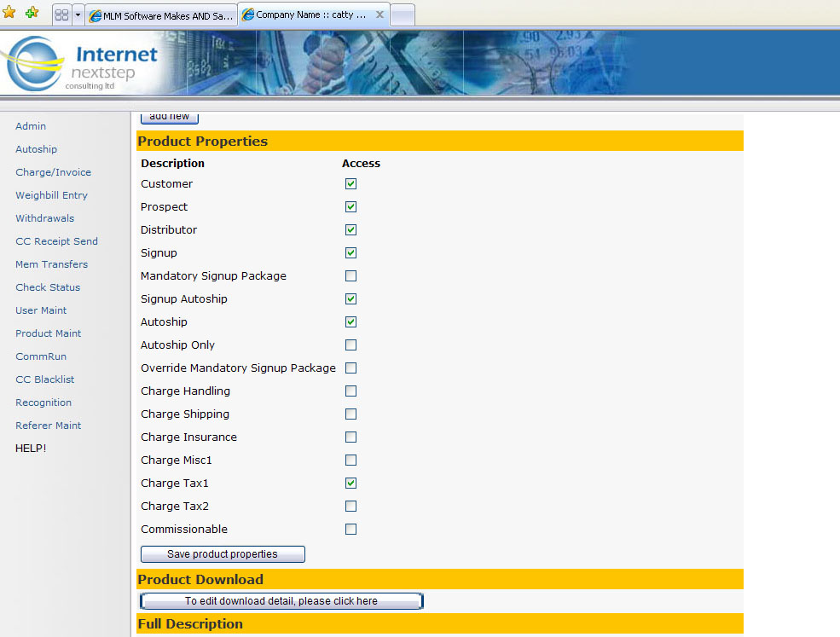Open the HELP! sidebar link
Viewport: 840px width, 637px height.
tap(31, 448)
